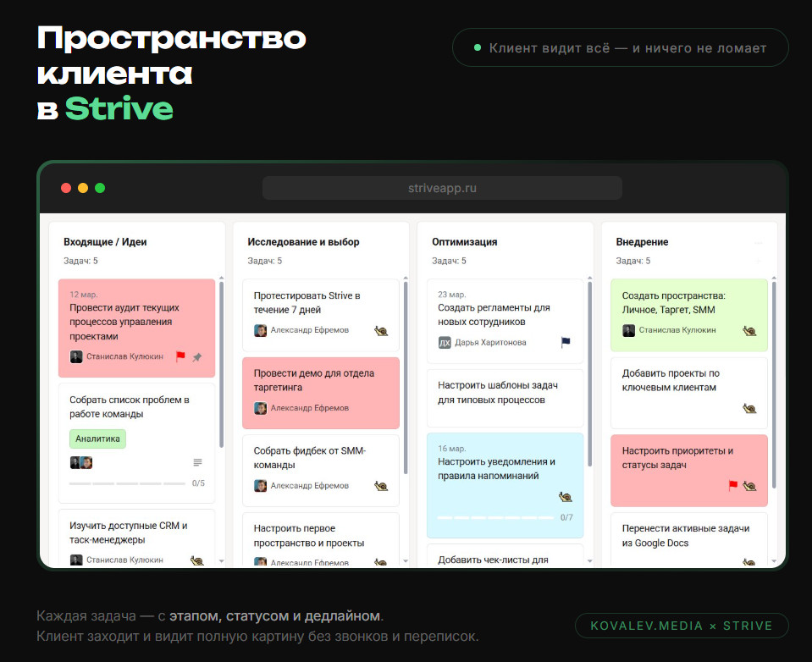Open the "Добавить проекты по ключевым клиентам" card
This screenshot has width=812, height=662.
point(689,393)
